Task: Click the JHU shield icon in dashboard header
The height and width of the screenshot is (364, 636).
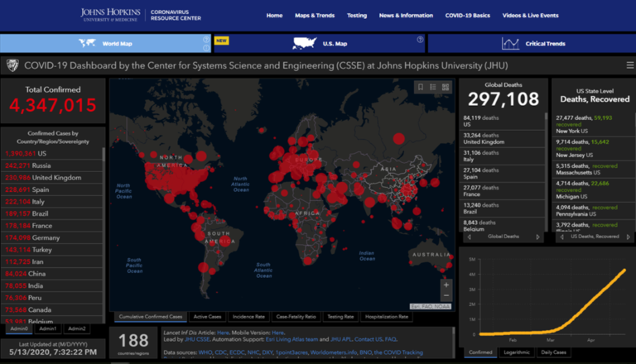Action: [x=12, y=65]
